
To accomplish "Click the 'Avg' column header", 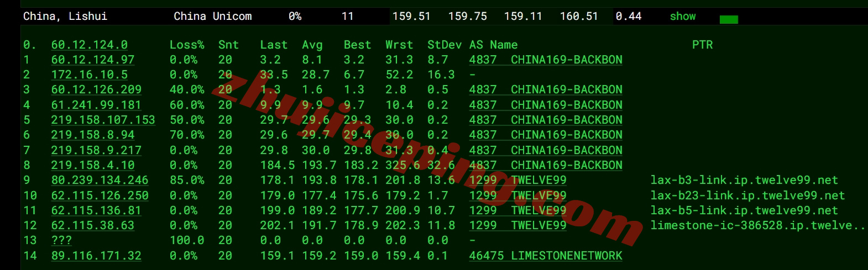I will [312, 45].
